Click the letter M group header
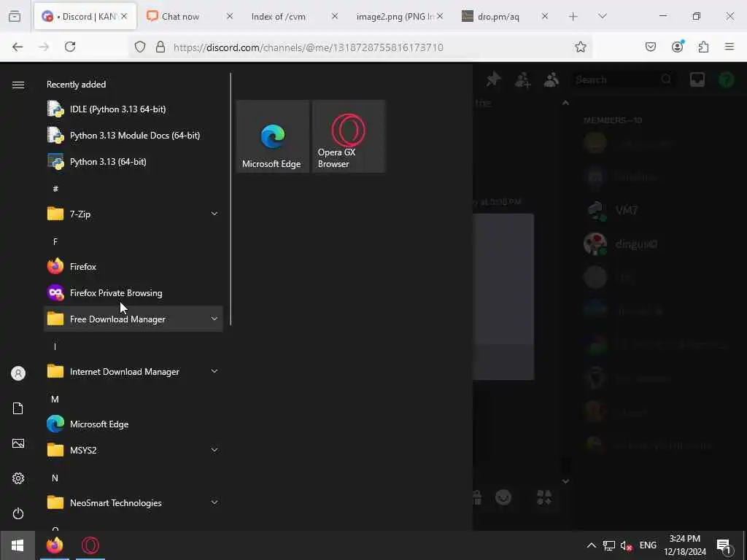 [x=55, y=399]
